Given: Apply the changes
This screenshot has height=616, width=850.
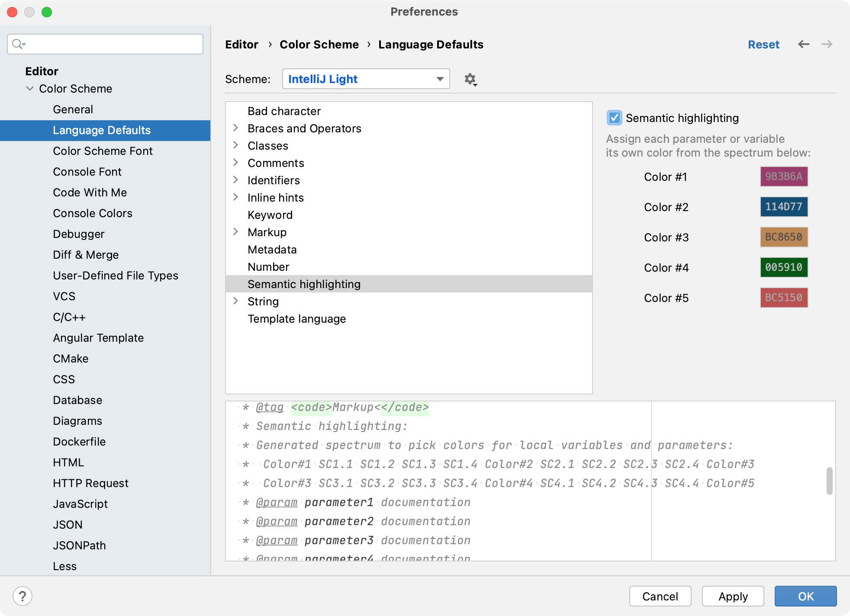Looking at the screenshot, I should click(x=733, y=596).
